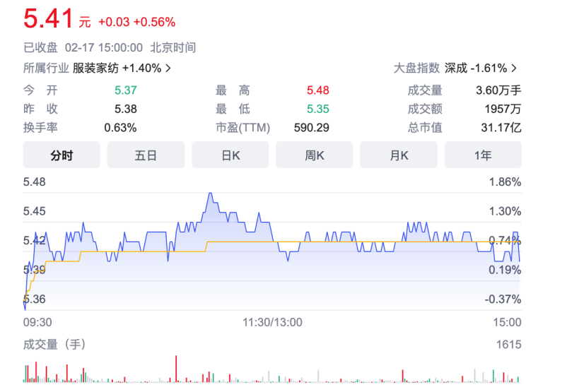
Task: Click the +0.56% price change figure
Action: pos(154,22)
